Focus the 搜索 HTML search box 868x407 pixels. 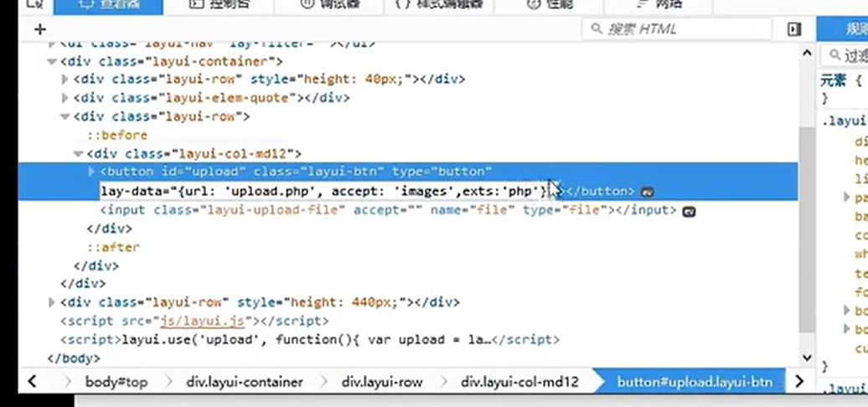(x=677, y=28)
